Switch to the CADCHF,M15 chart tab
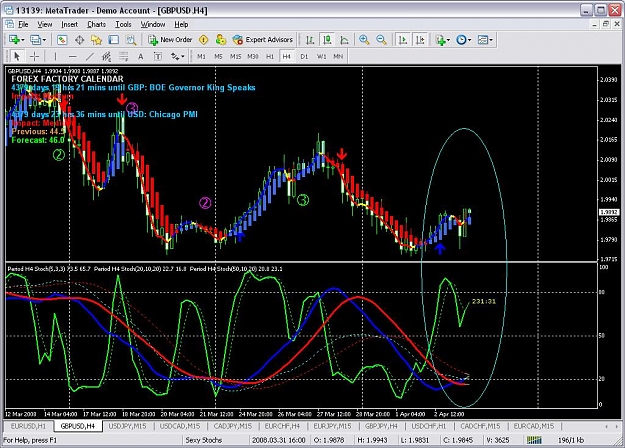Image resolution: width=625 pixels, height=448 pixels. (480, 426)
